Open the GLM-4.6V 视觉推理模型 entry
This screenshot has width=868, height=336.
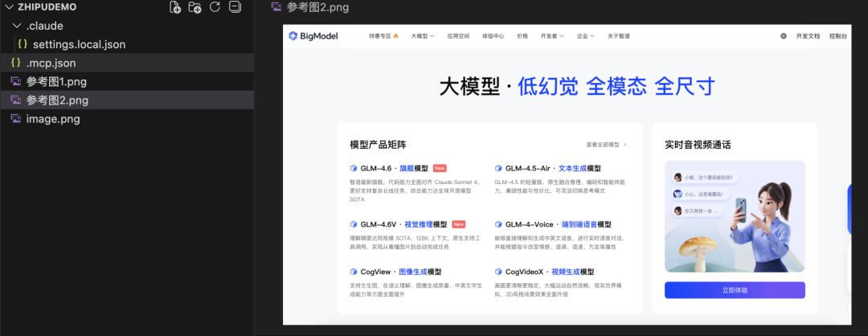click(403, 224)
